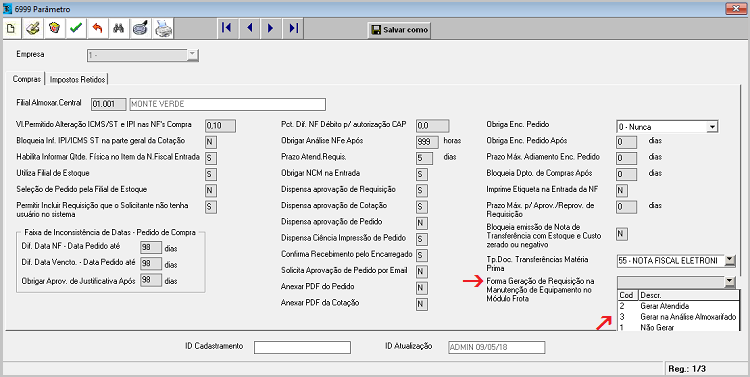Viewport: 750px width, 377px height.
Task: Click Pct. Dif. NF Débito value field
Action: coord(432,126)
